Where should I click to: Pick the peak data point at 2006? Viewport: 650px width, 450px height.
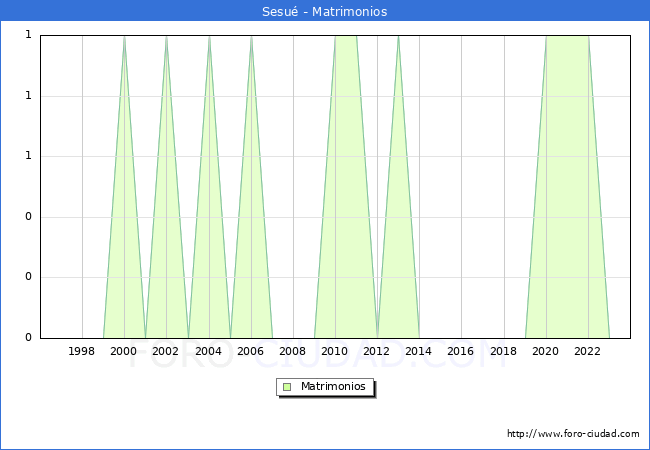(x=251, y=37)
